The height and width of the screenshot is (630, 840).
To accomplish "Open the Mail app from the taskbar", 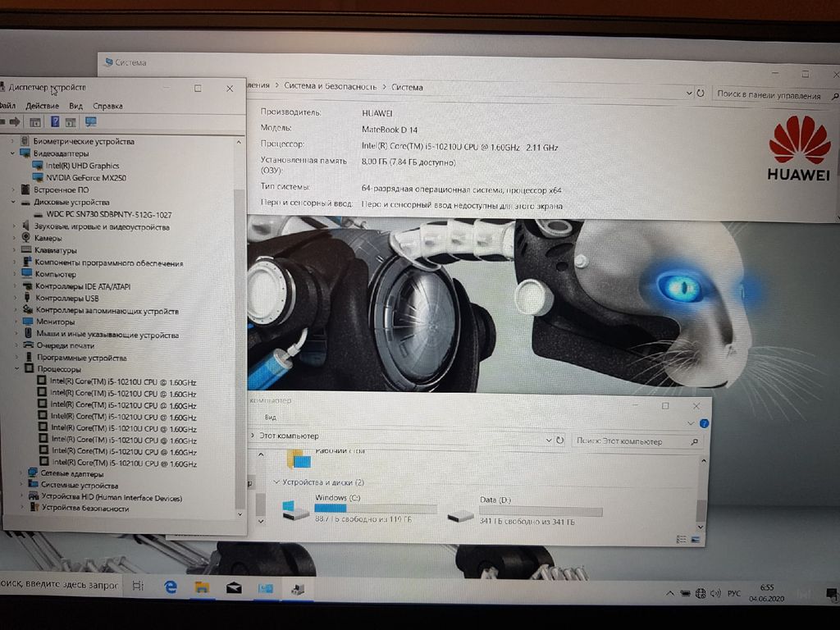I will click(234, 588).
